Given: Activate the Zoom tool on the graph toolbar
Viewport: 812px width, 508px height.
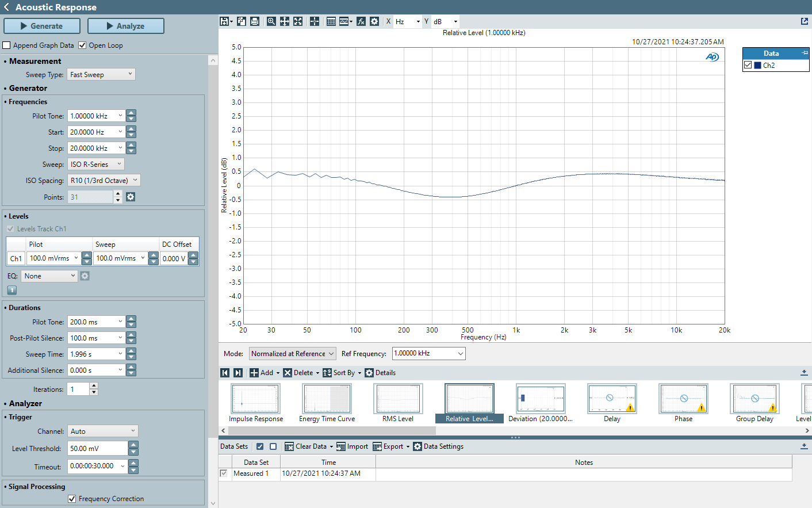Looking at the screenshot, I should (x=271, y=21).
